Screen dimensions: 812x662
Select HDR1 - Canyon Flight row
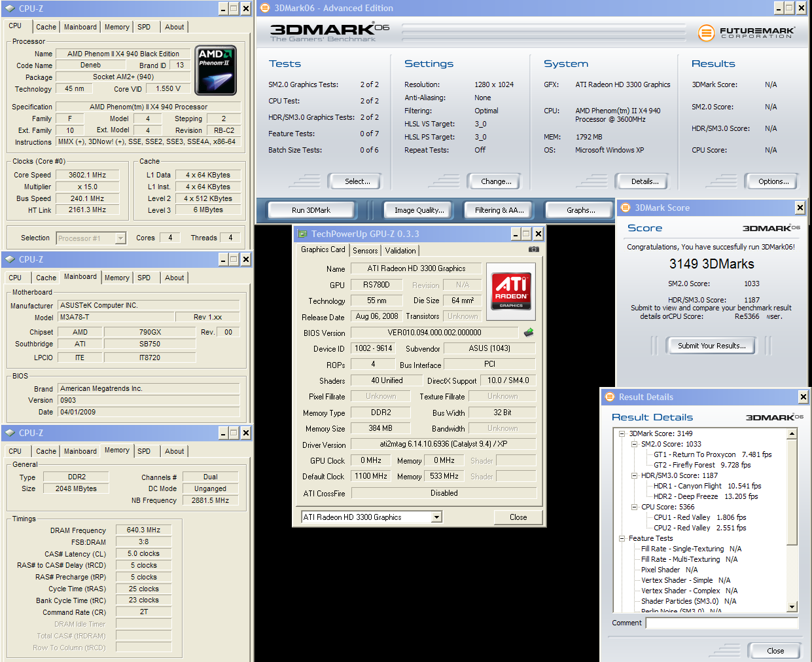(x=707, y=486)
